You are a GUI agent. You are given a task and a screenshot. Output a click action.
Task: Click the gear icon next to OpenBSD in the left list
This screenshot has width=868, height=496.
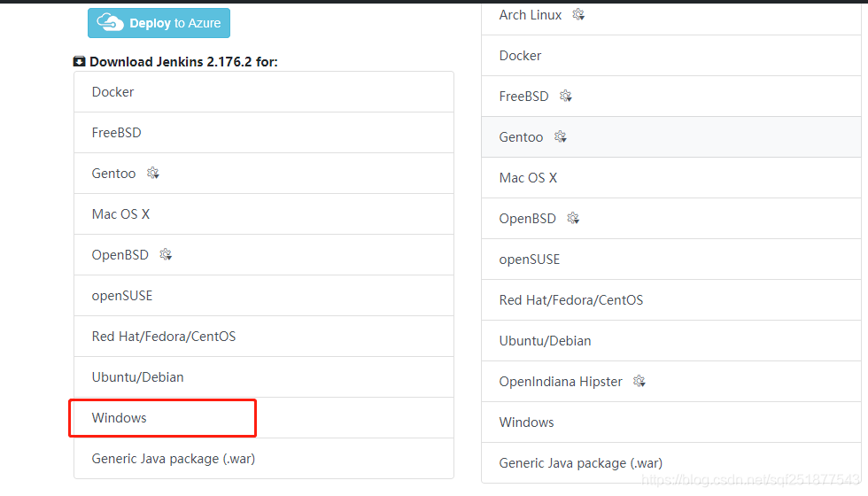click(166, 255)
